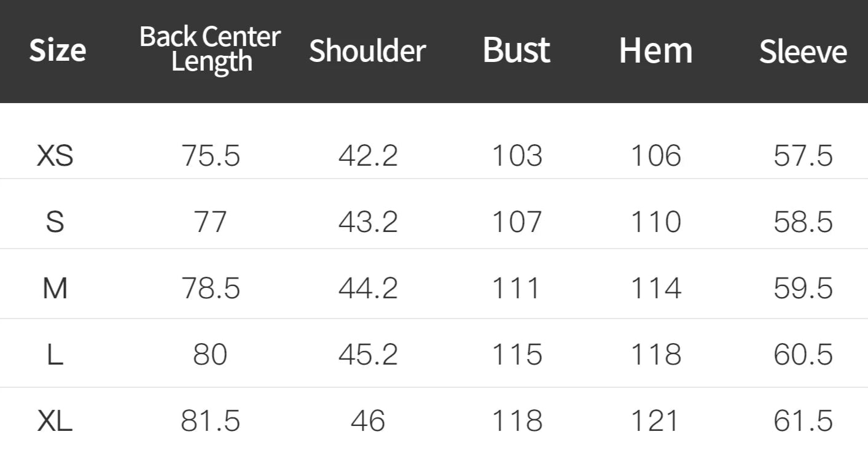
Task: Select the Shoulder column header
Action: [x=367, y=51]
